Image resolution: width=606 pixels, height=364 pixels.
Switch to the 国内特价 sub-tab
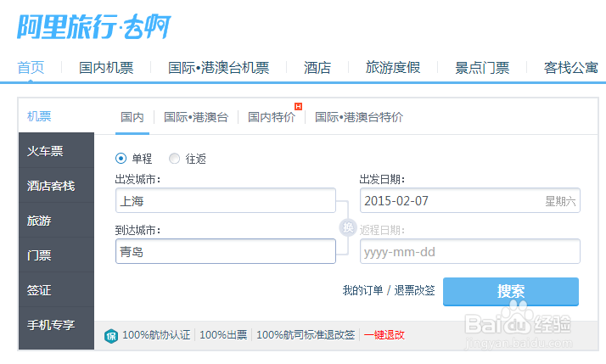(272, 117)
